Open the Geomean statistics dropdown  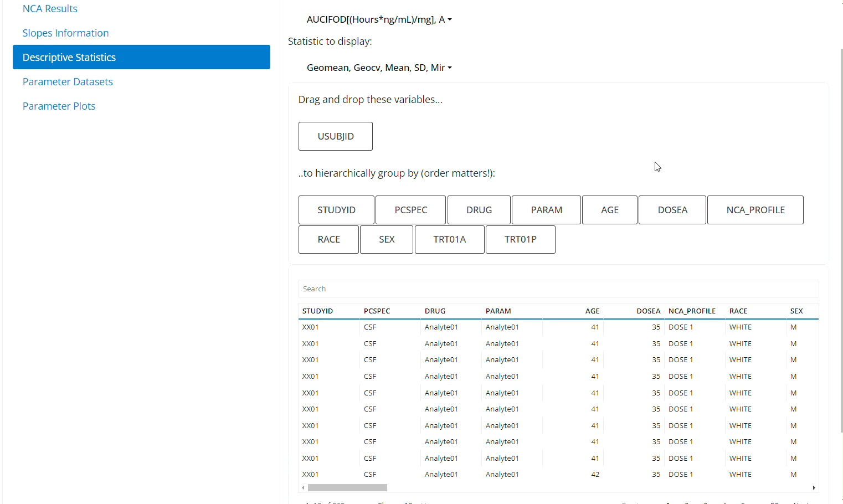point(379,68)
